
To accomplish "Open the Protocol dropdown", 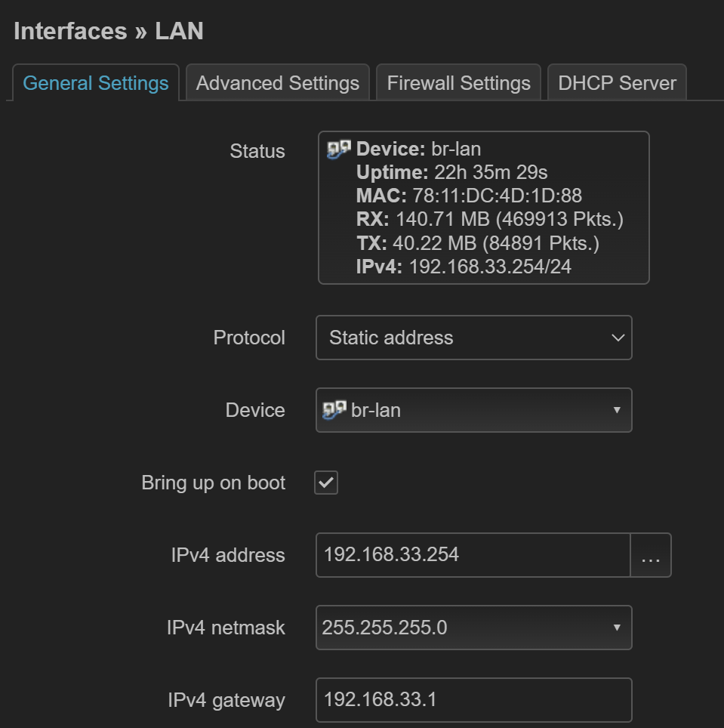I will (x=473, y=338).
